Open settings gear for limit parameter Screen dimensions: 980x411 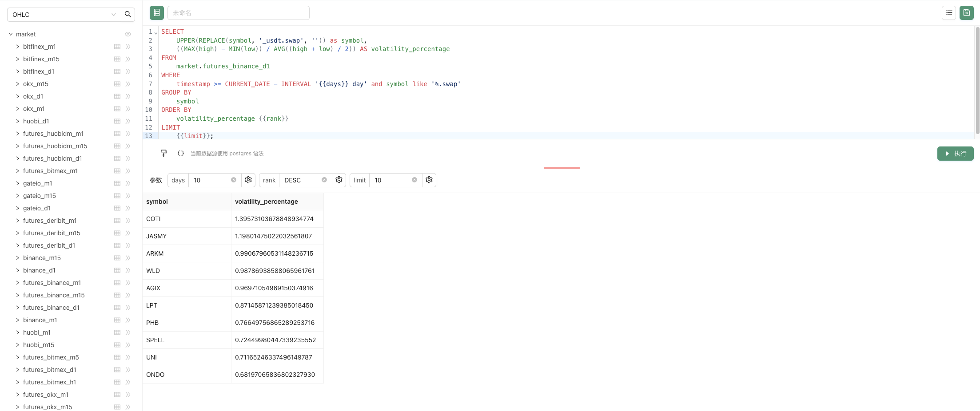coord(429,180)
